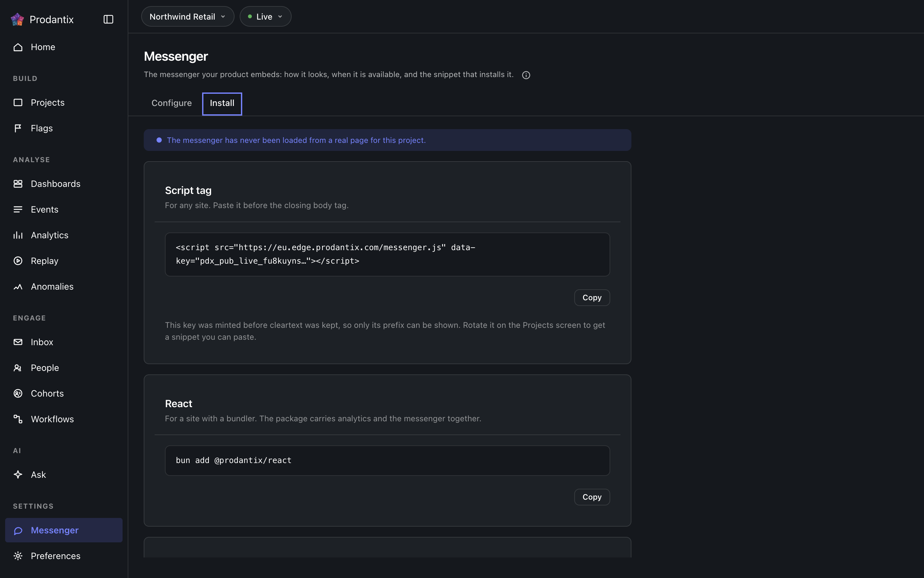
Task: Click the key prefix rotation note text
Action: [x=385, y=331]
